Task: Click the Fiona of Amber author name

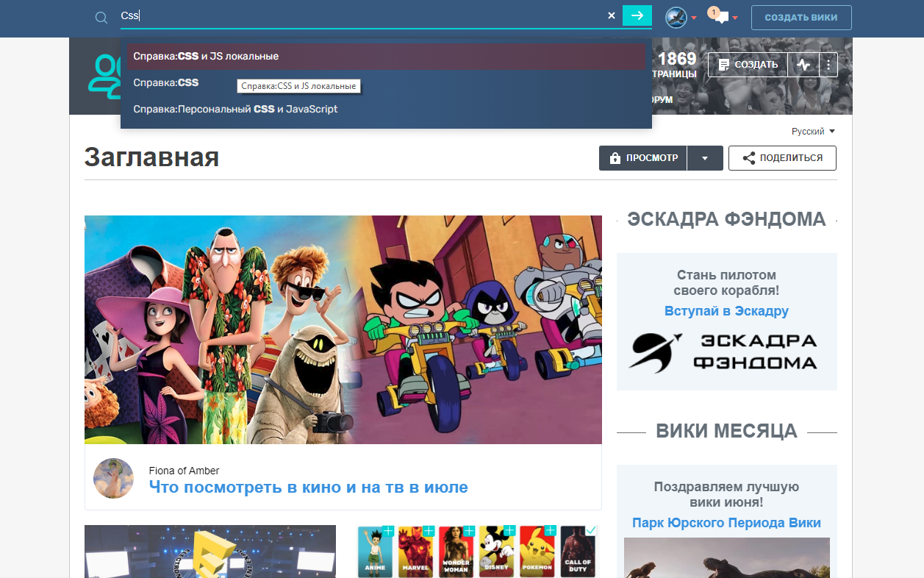Action: pyautogui.click(x=184, y=471)
